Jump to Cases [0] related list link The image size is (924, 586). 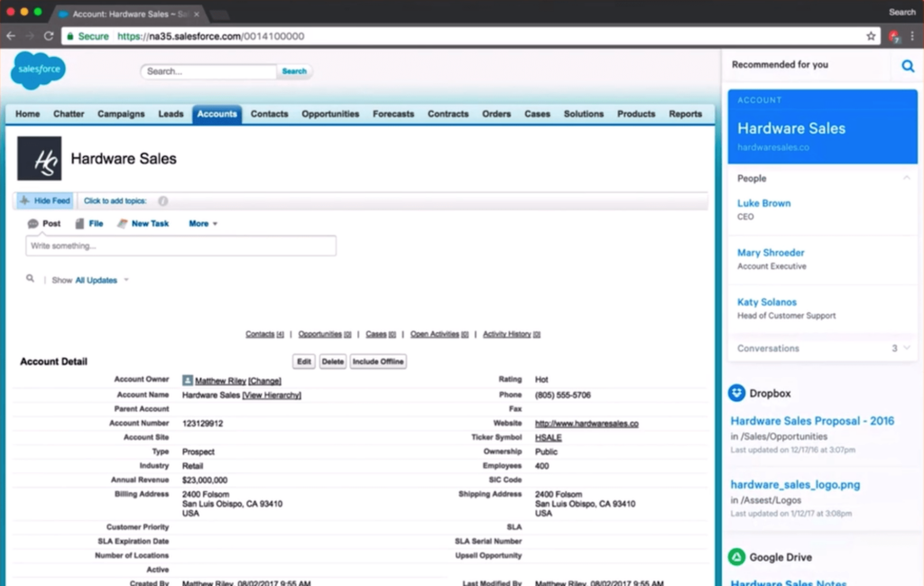381,334
